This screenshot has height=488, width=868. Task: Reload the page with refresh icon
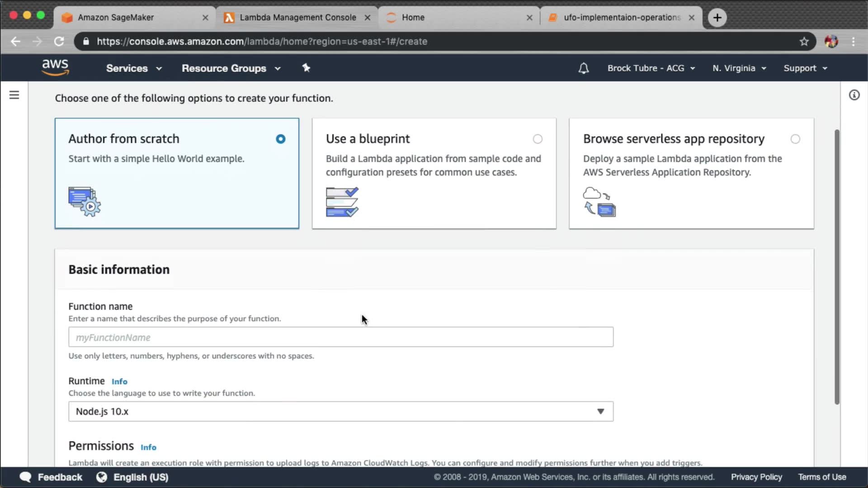(59, 42)
